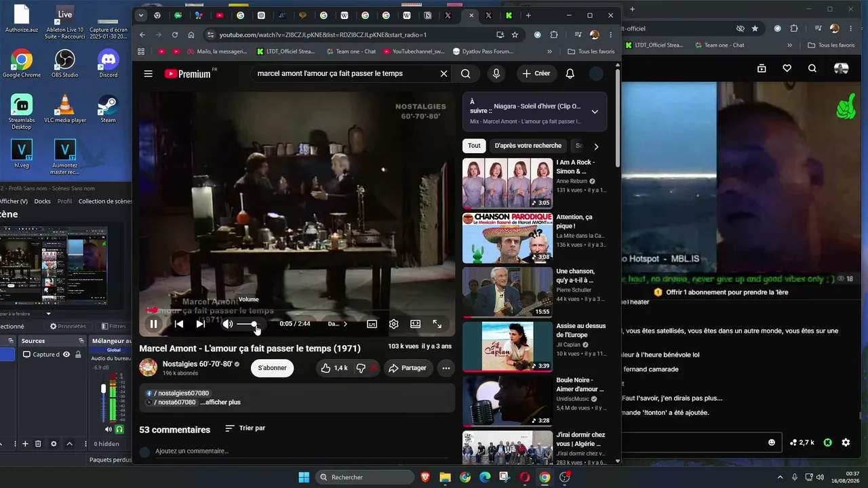Open YouTube player settings gear
The image size is (868, 488).
(394, 324)
